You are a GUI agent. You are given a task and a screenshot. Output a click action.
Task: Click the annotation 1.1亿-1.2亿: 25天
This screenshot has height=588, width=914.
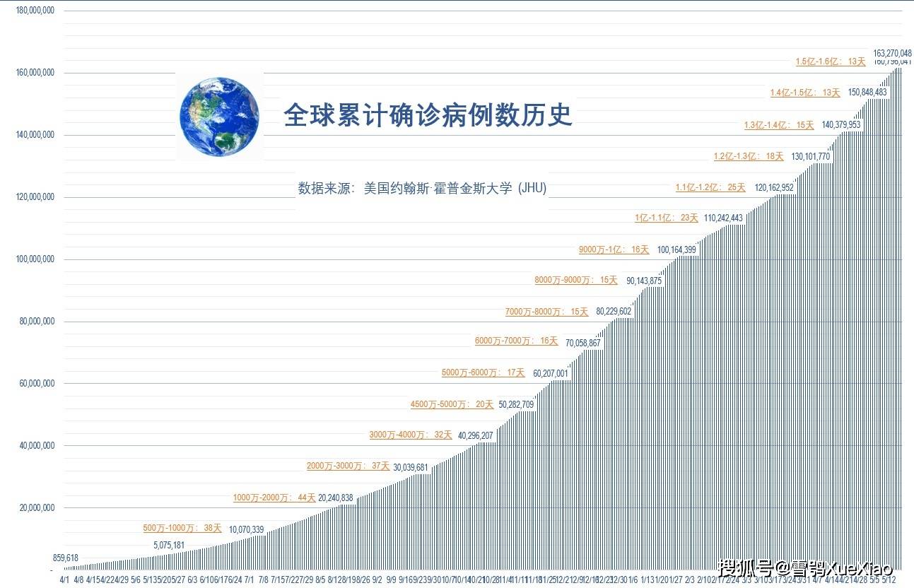coord(710,187)
